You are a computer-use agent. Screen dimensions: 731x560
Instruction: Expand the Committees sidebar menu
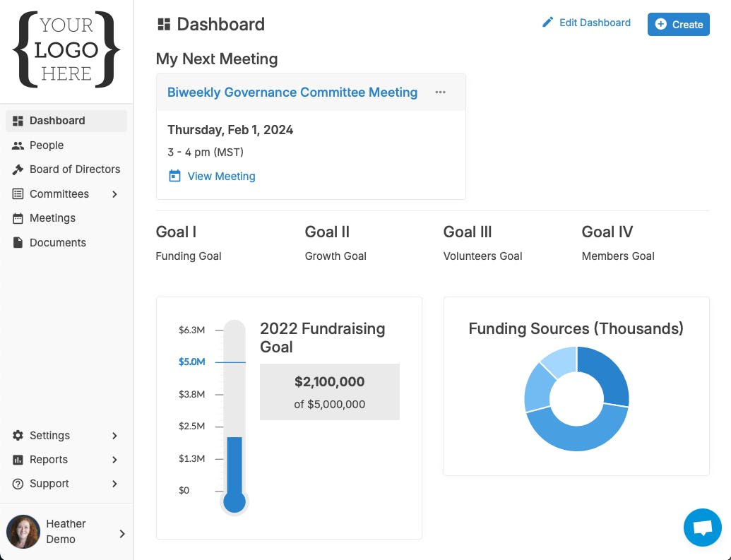point(114,194)
